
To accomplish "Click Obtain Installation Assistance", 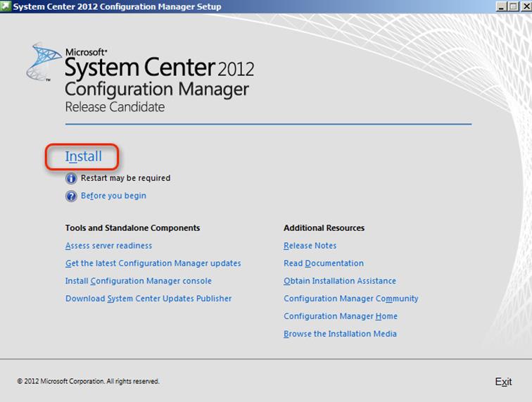I will (340, 281).
